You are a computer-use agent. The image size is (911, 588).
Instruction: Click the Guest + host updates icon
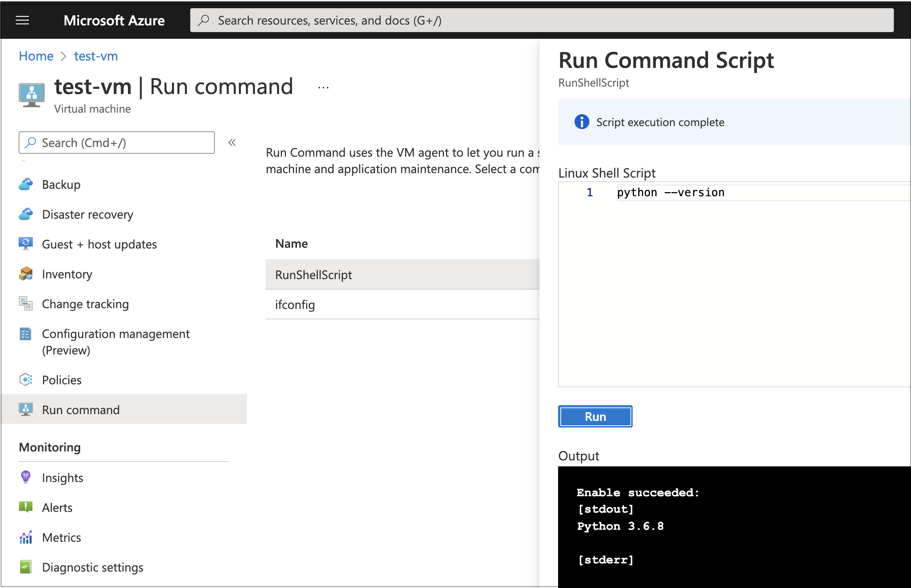click(x=26, y=244)
